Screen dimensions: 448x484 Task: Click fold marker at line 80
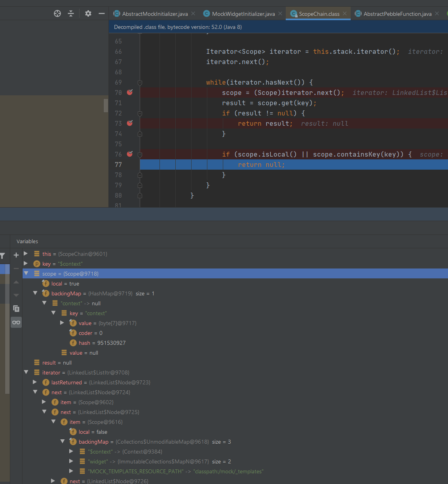pos(140,196)
